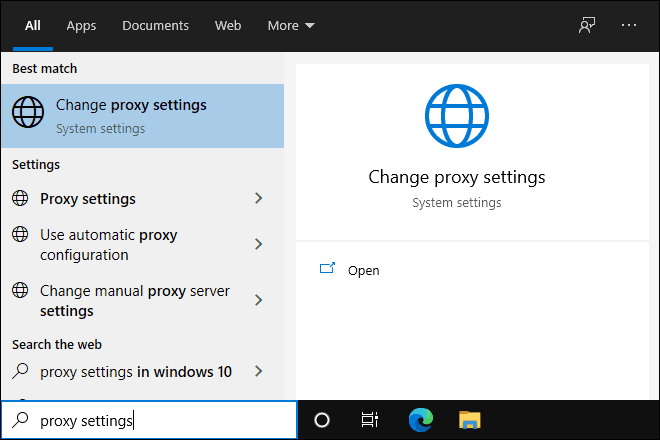Launch Microsoft Edge from the taskbar
This screenshot has width=660, height=440.
420,420
